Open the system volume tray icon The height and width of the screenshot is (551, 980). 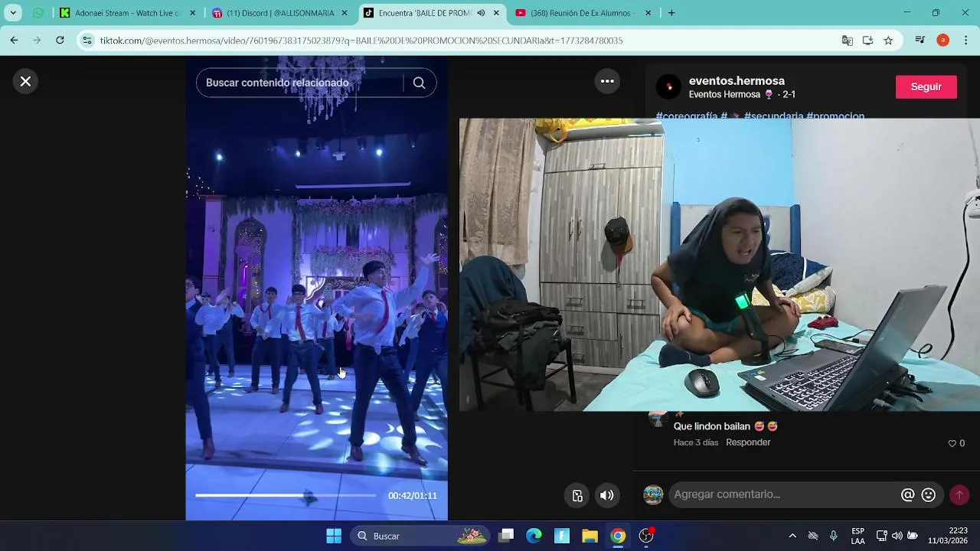pos(897,536)
